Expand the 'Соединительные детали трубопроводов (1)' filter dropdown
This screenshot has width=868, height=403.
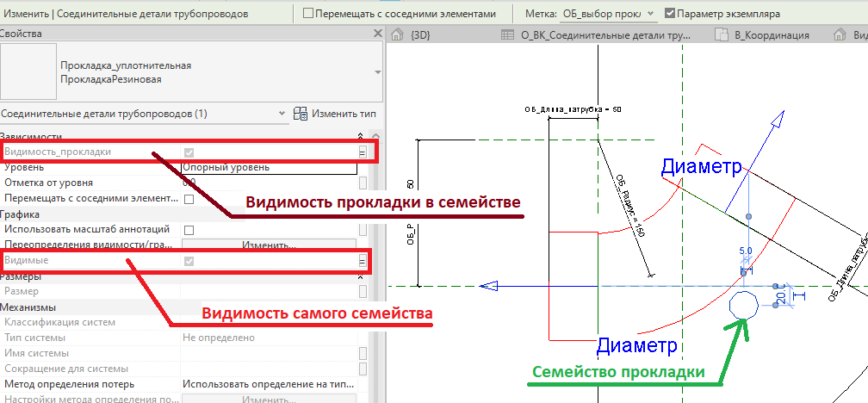[x=282, y=114]
